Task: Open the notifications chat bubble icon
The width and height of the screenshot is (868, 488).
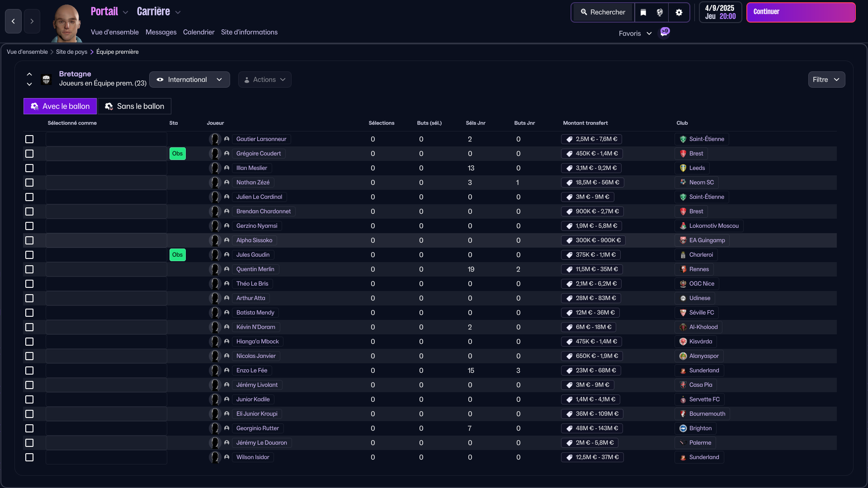Action: 665,32
